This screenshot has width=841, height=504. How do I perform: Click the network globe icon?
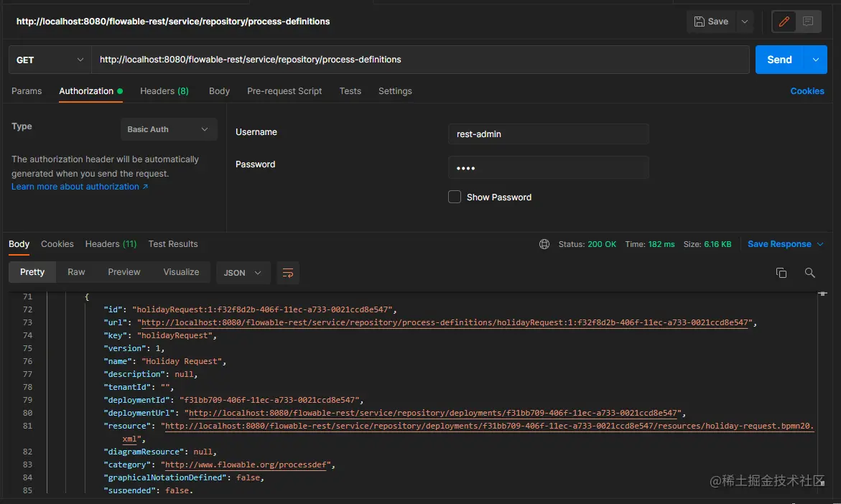(x=544, y=244)
